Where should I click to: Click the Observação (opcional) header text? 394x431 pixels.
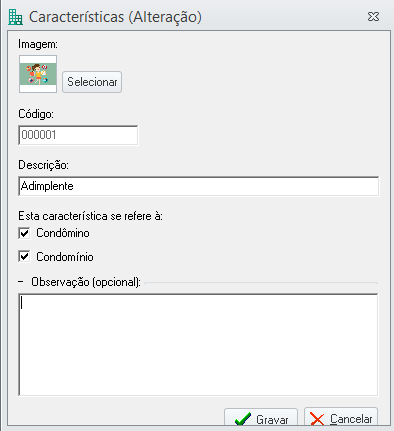[x=86, y=282]
